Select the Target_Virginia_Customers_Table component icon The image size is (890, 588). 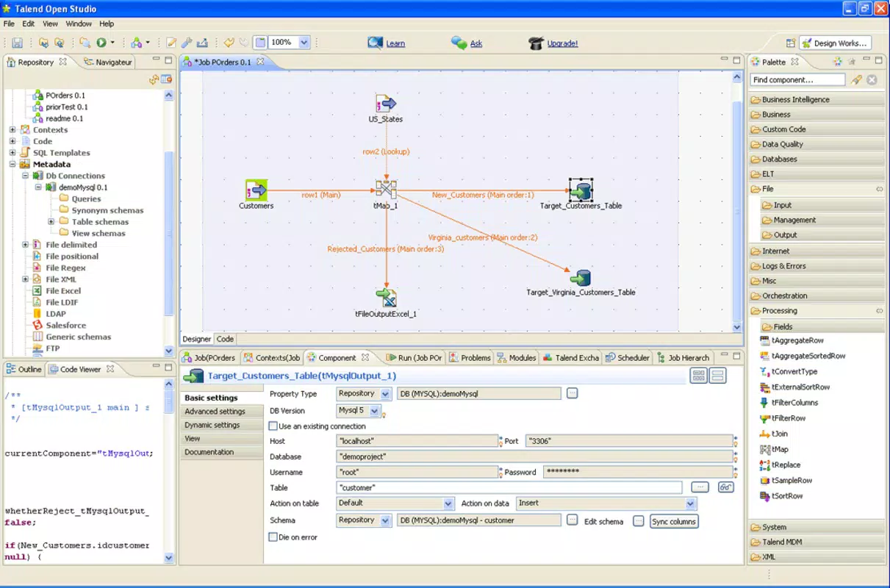click(581, 278)
